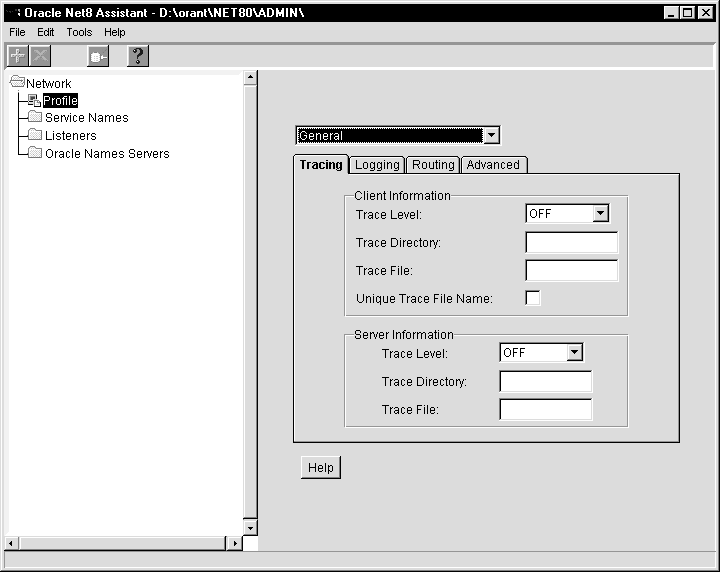
Task: Click the tree pane scroll left arrow
Action: point(11,543)
